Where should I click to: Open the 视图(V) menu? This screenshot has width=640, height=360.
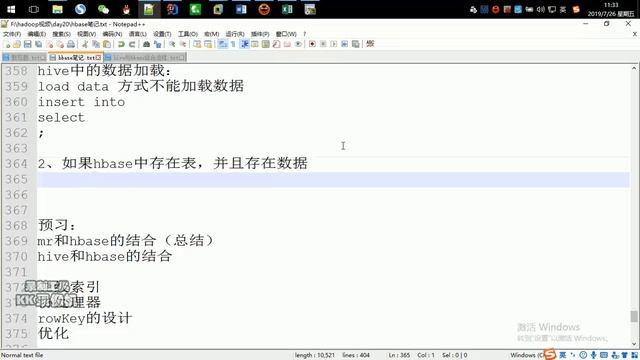87,34
